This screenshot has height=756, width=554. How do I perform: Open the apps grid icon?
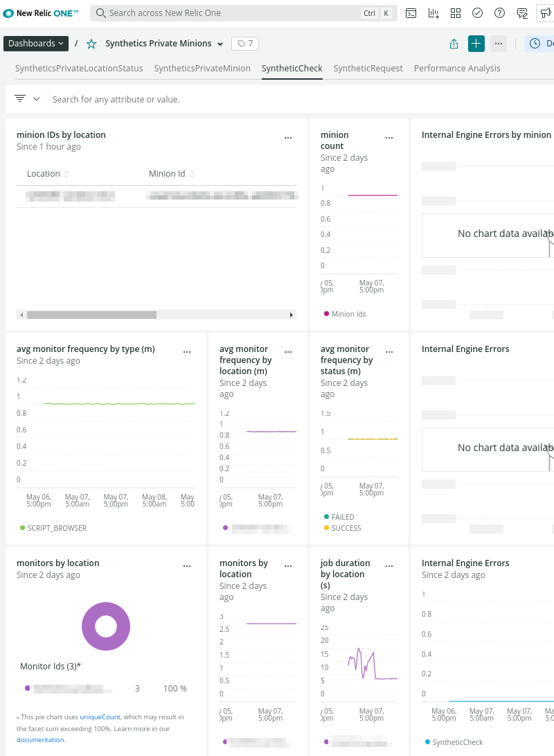(456, 13)
